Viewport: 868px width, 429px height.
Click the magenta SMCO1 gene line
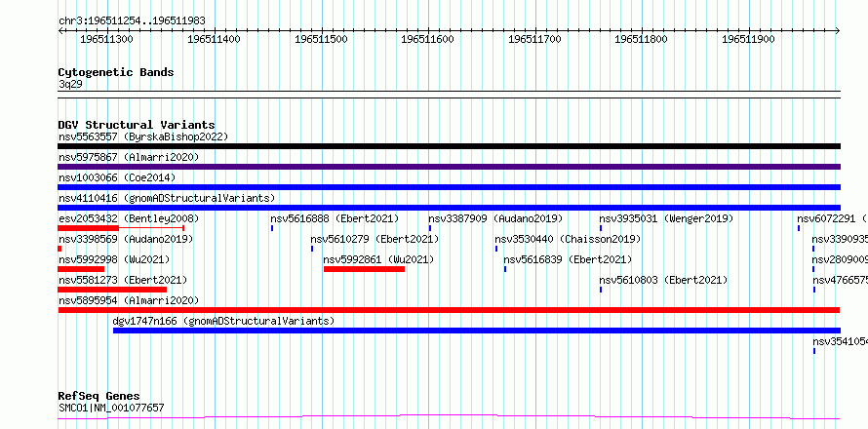pyautogui.click(x=449, y=416)
